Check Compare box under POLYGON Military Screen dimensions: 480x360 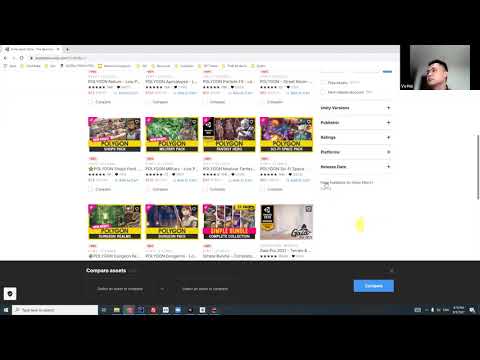(148, 189)
